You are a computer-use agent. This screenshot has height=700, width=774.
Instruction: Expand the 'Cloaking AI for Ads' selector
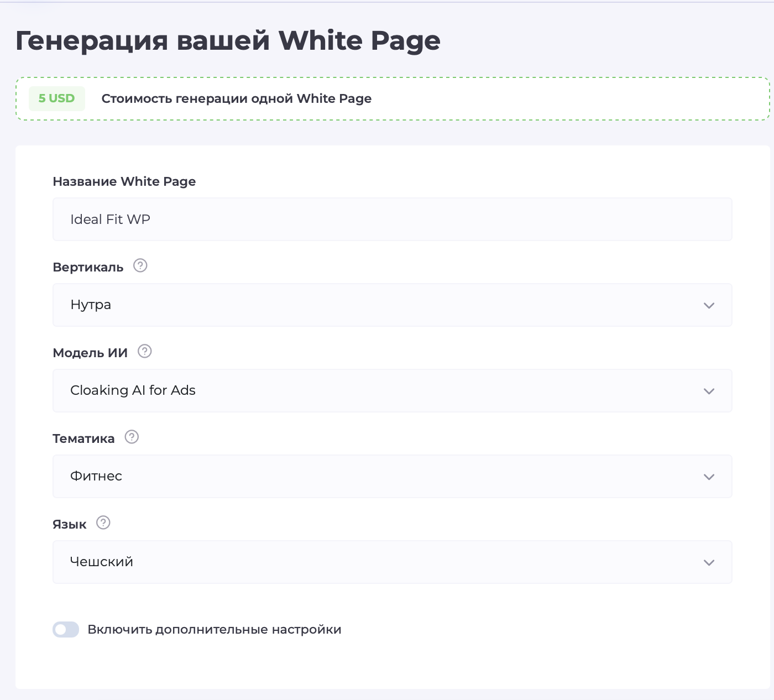(x=387, y=391)
